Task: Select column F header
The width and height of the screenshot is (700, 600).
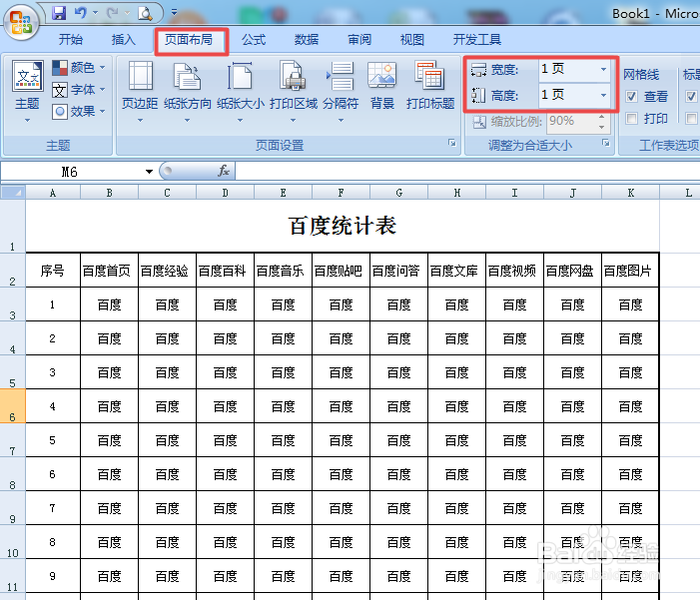Action: 342,193
